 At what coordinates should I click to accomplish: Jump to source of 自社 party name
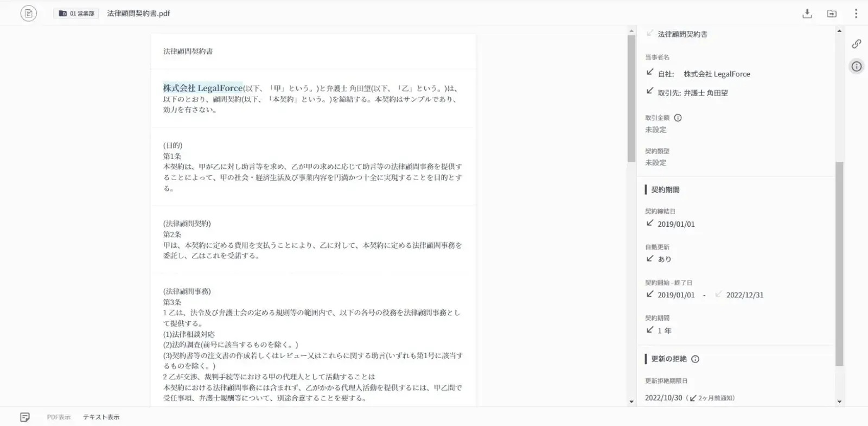click(650, 73)
